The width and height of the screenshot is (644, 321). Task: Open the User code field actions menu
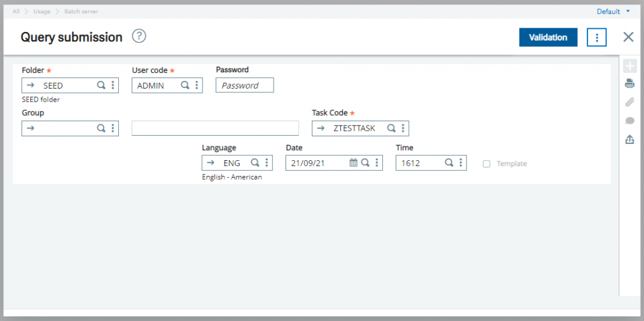(197, 85)
